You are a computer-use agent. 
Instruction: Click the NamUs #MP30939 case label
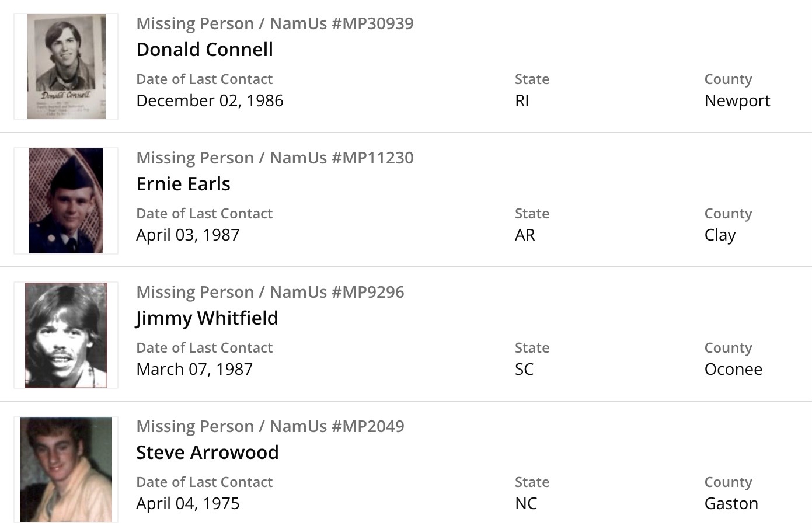tap(274, 23)
